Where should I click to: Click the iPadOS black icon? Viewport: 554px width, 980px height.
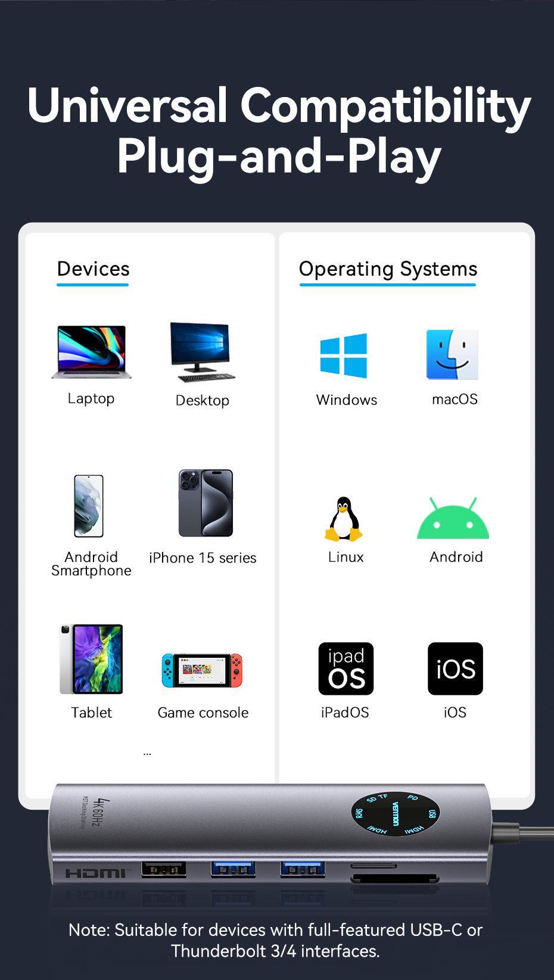346,669
